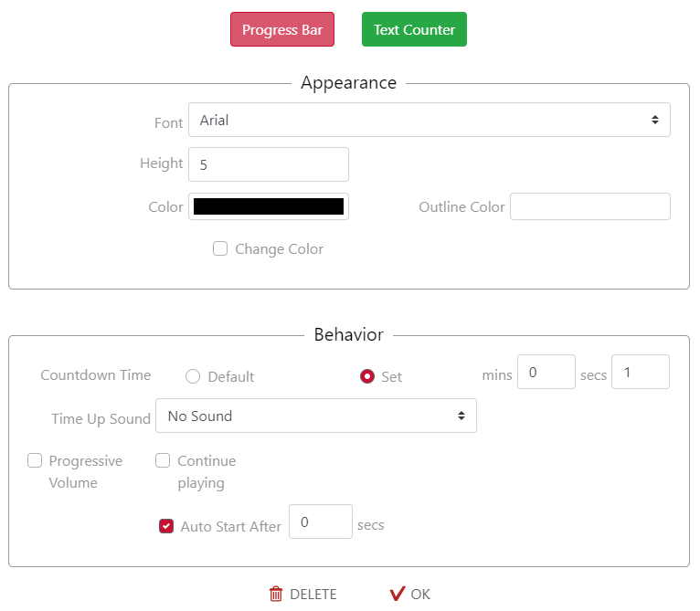Click the red checkmark OK icon

coord(397,595)
